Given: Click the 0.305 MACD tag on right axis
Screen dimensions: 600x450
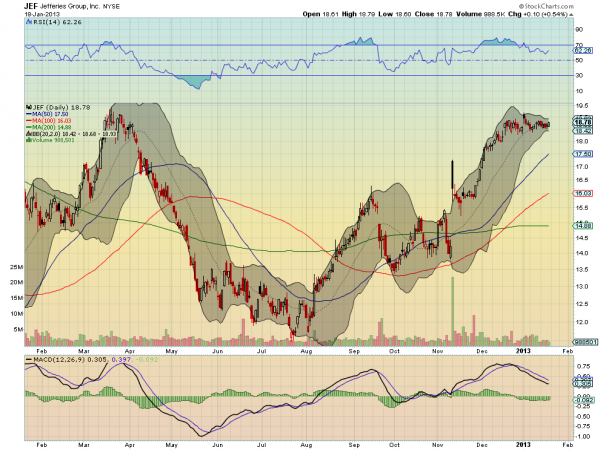Looking at the screenshot, I should click(583, 384).
